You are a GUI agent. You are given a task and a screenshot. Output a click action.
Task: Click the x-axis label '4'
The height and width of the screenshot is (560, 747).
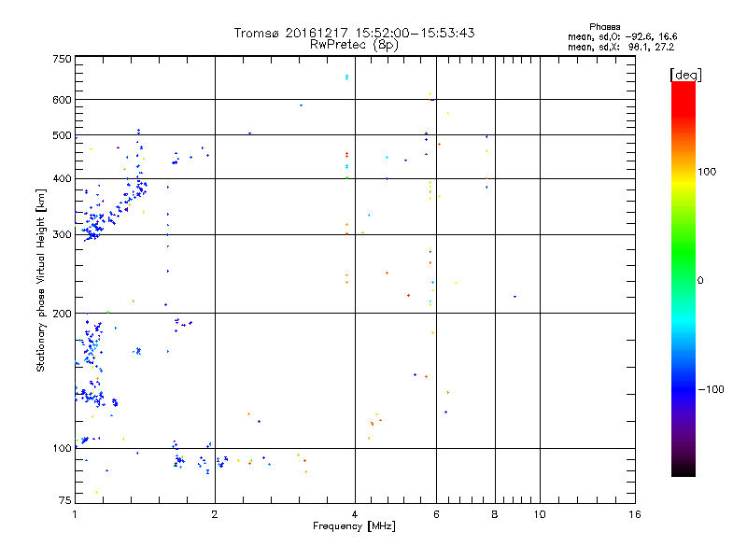[x=355, y=514]
